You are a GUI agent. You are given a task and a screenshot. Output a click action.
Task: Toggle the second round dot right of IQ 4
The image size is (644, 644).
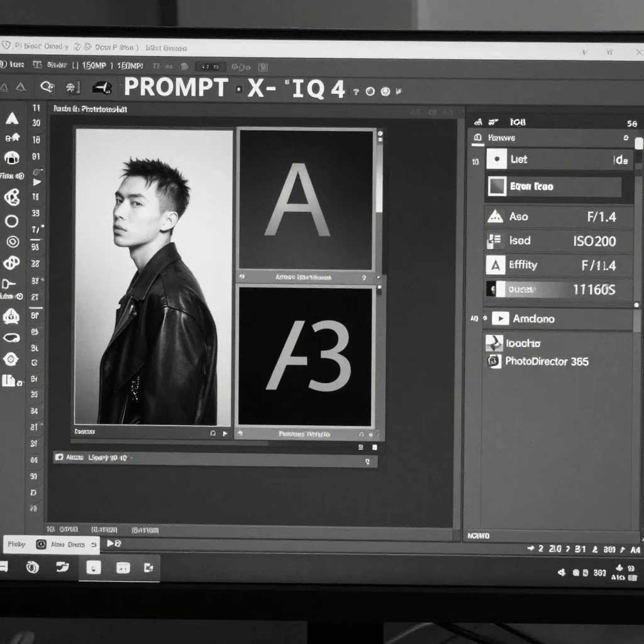click(386, 91)
